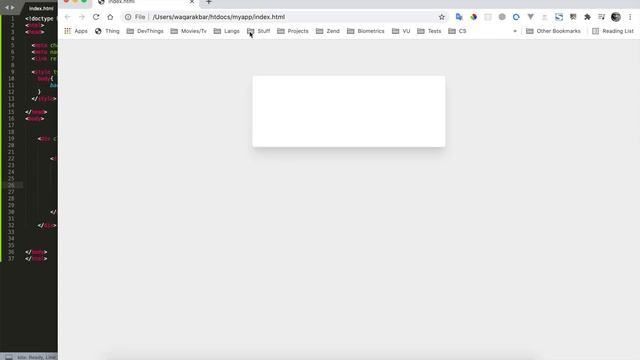Open the Chrome home page icon
This screenshot has width=640, height=360.
(x=110, y=17)
